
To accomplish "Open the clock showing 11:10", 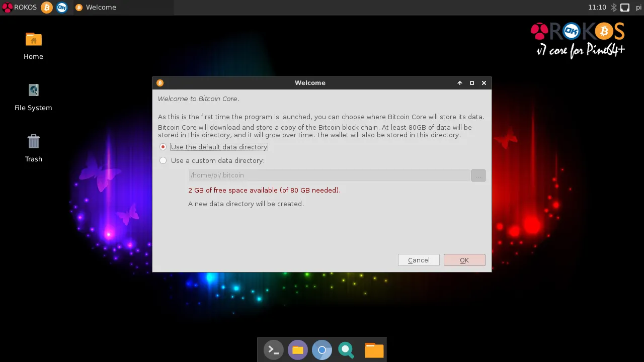I will tap(597, 7).
